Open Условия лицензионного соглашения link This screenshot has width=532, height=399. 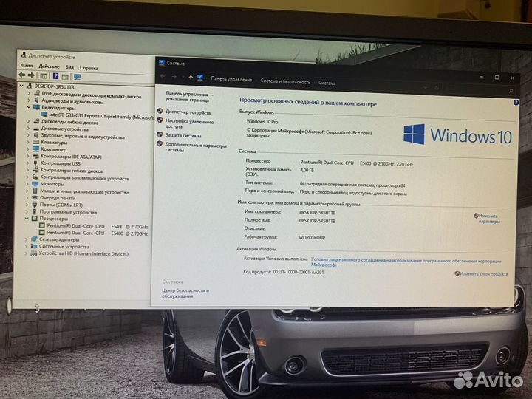[406, 262]
